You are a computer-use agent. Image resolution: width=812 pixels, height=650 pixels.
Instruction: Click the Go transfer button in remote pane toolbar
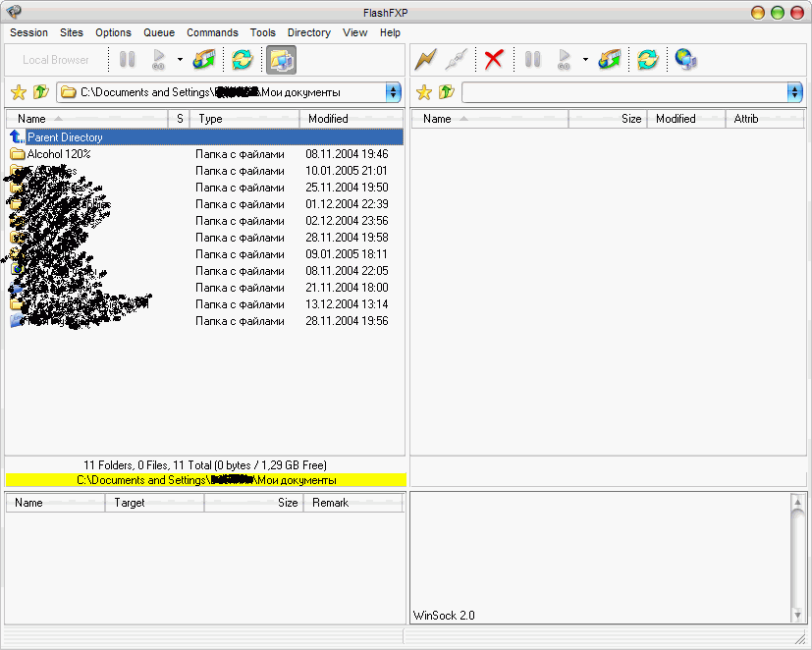tap(564, 60)
